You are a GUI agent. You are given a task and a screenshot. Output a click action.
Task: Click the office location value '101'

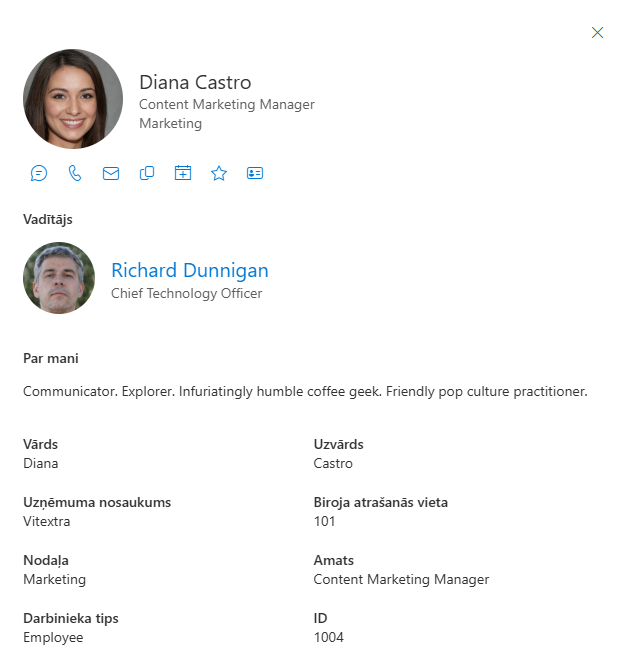[324, 521]
